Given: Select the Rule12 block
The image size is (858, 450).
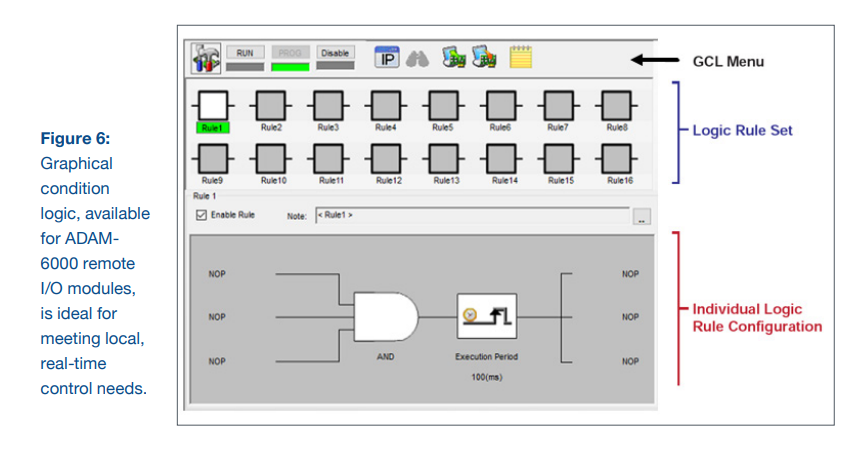Looking at the screenshot, I should (x=386, y=159).
